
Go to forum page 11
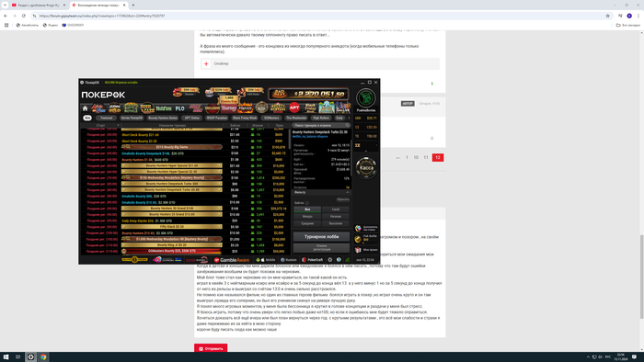(426, 157)
